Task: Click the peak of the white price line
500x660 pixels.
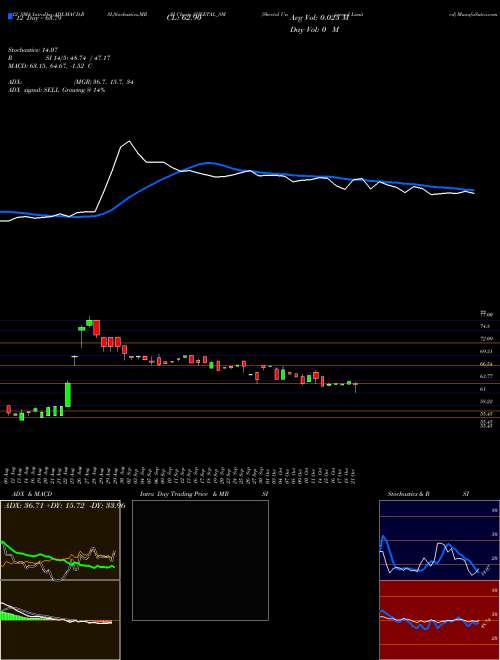Action: pyautogui.click(x=129, y=141)
